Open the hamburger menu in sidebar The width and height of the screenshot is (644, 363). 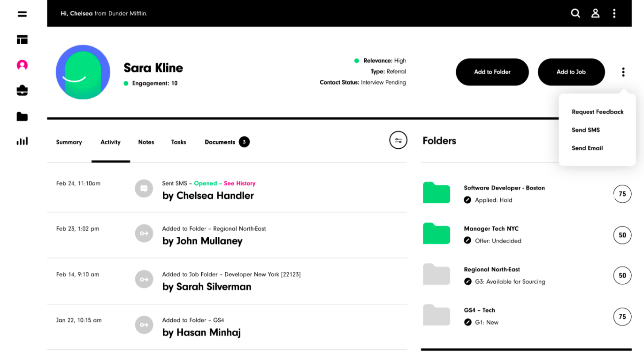click(22, 14)
